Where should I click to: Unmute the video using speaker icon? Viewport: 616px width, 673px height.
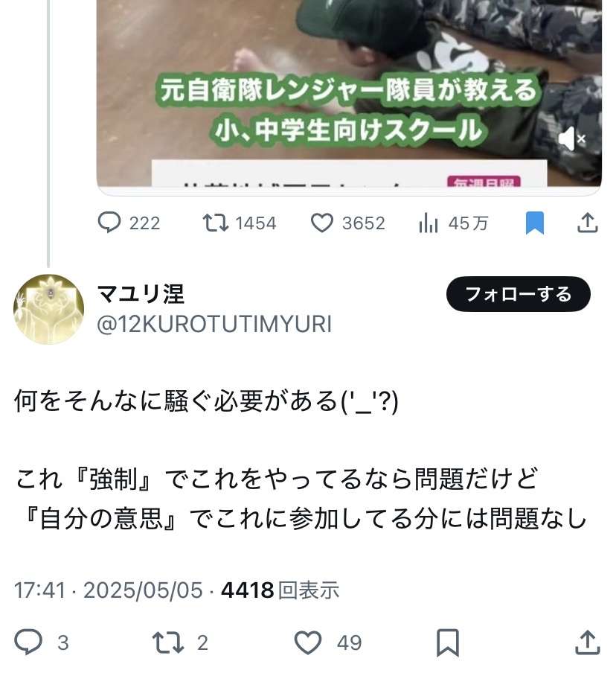point(572,138)
